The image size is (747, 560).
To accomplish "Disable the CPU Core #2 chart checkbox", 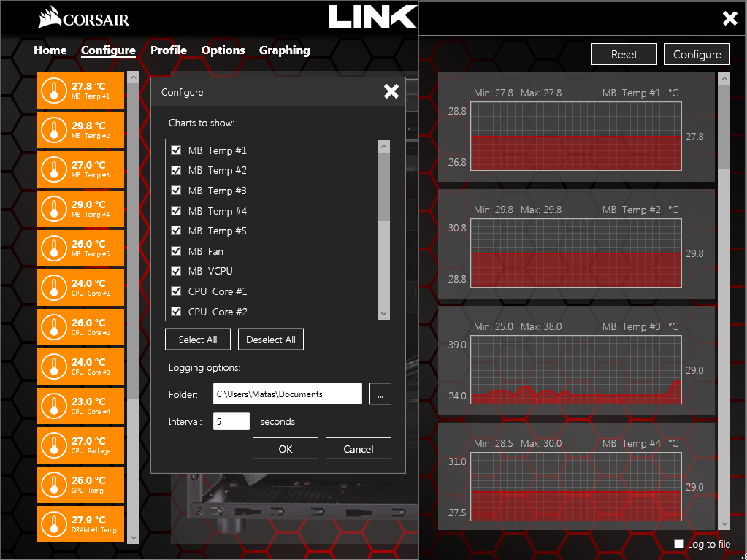I will coord(176,312).
